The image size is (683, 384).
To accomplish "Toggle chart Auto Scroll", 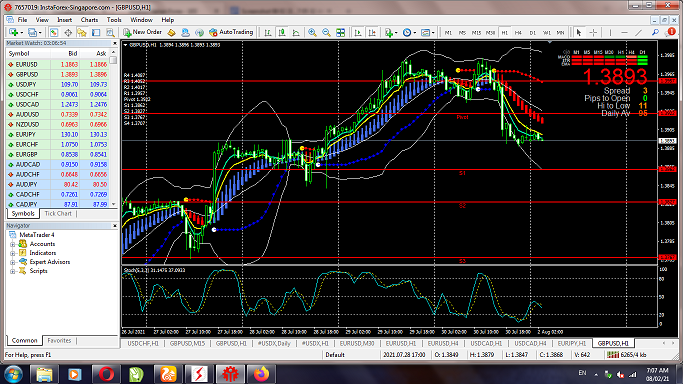I will pyautogui.click(x=358, y=32).
